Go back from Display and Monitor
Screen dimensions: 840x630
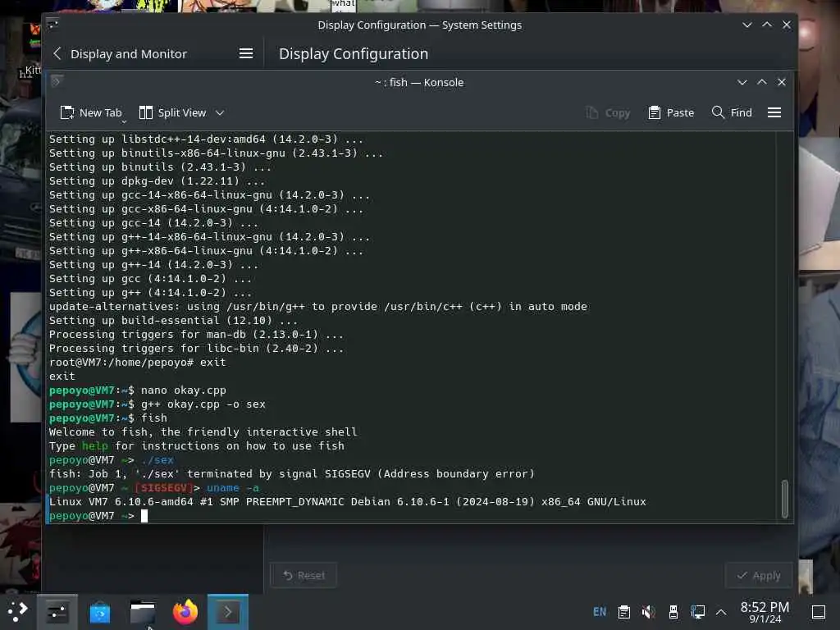[x=57, y=53]
